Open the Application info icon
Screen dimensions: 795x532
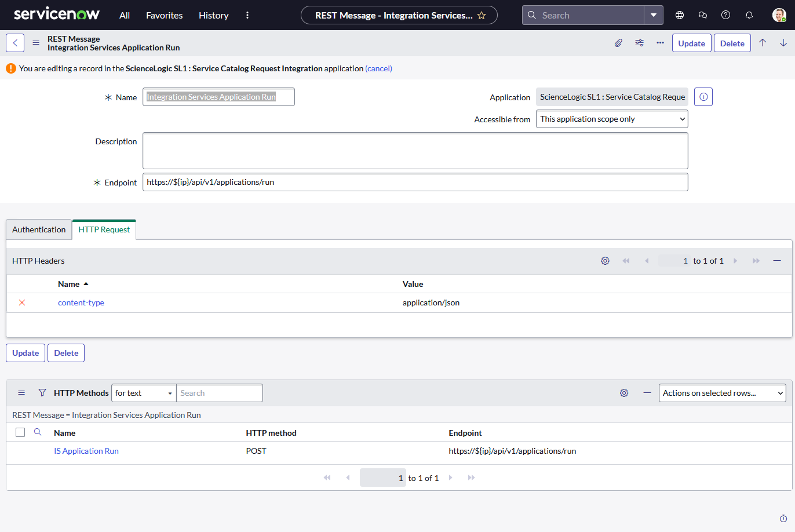703,97
